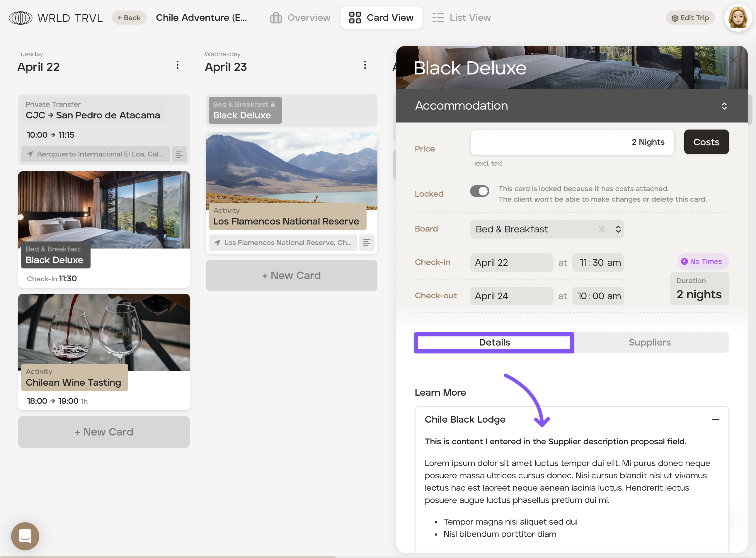Close the Black Deluxe panel
This screenshot has width=756, height=558.
[x=734, y=60]
